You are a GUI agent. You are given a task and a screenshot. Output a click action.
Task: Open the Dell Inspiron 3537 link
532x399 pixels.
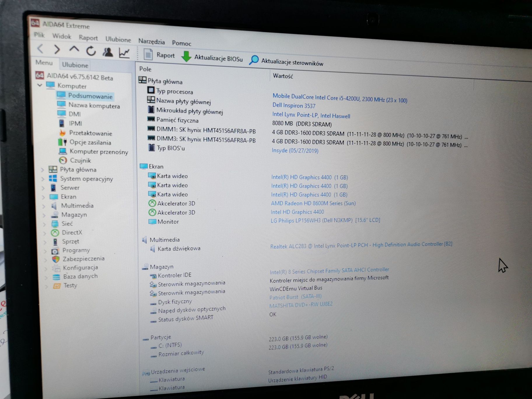pyautogui.click(x=294, y=105)
